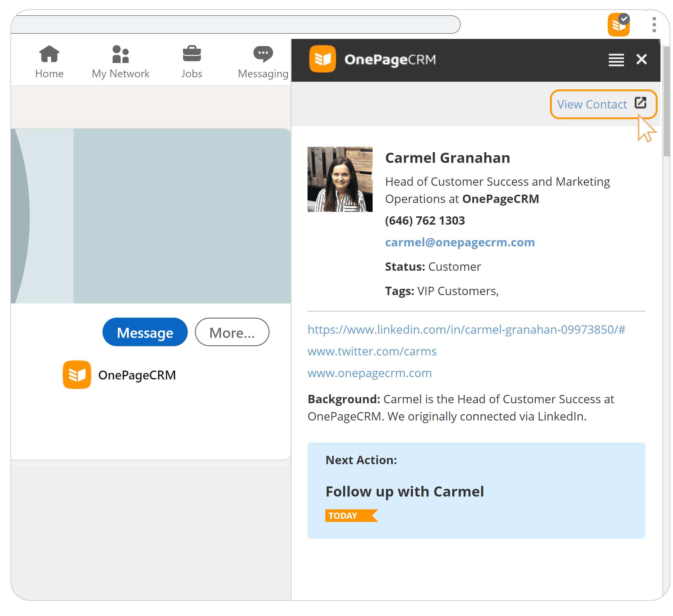
Task: Click the OnePageCRM extension icon in browser toolbar
Action: 619,24
